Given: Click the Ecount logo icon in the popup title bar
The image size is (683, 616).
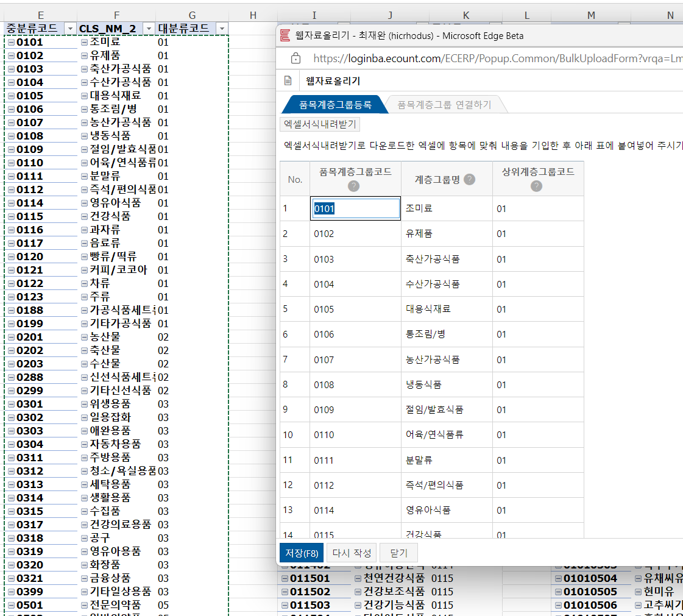Looking at the screenshot, I should click(285, 36).
